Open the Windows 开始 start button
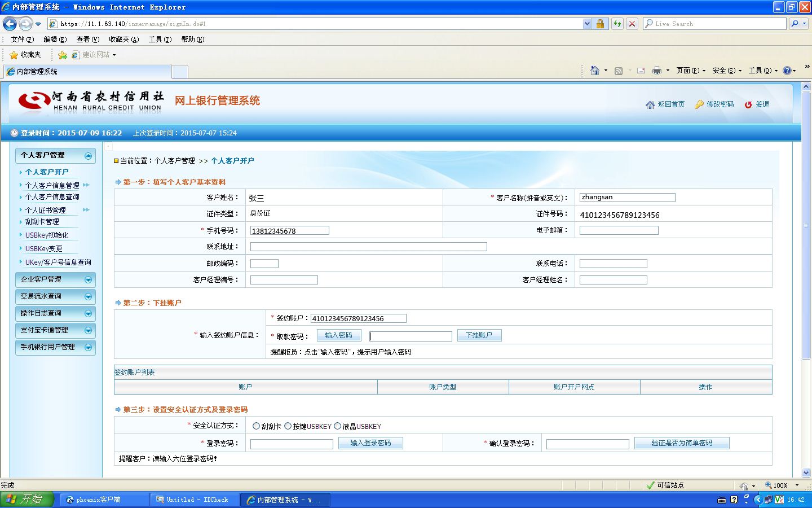812x508 pixels. pyautogui.click(x=27, y=500)
